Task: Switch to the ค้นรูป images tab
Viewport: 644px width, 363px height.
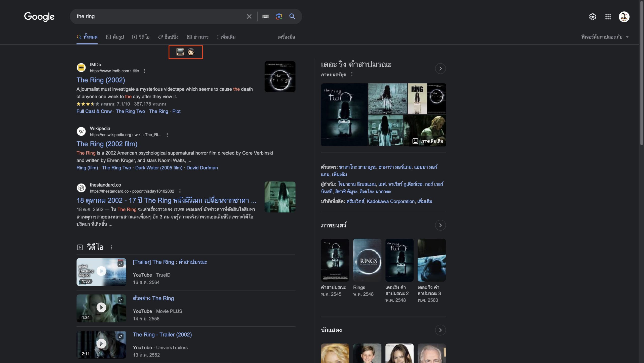Action: 115,37
